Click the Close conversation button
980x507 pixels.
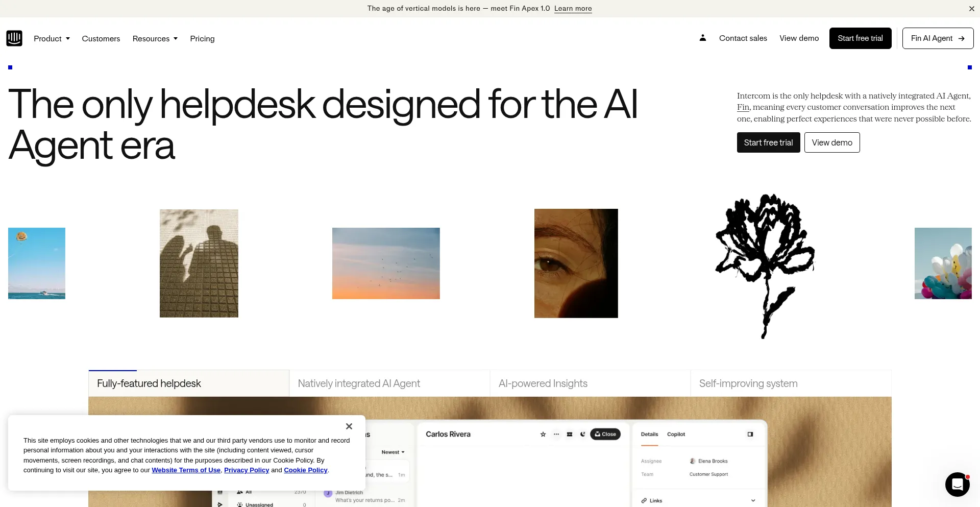(605, 434)
